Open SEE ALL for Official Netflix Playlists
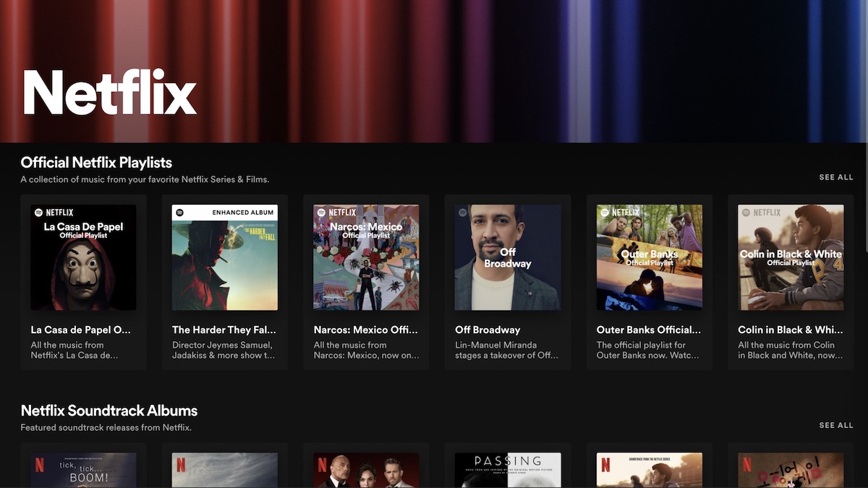 (x=835, y=176)
